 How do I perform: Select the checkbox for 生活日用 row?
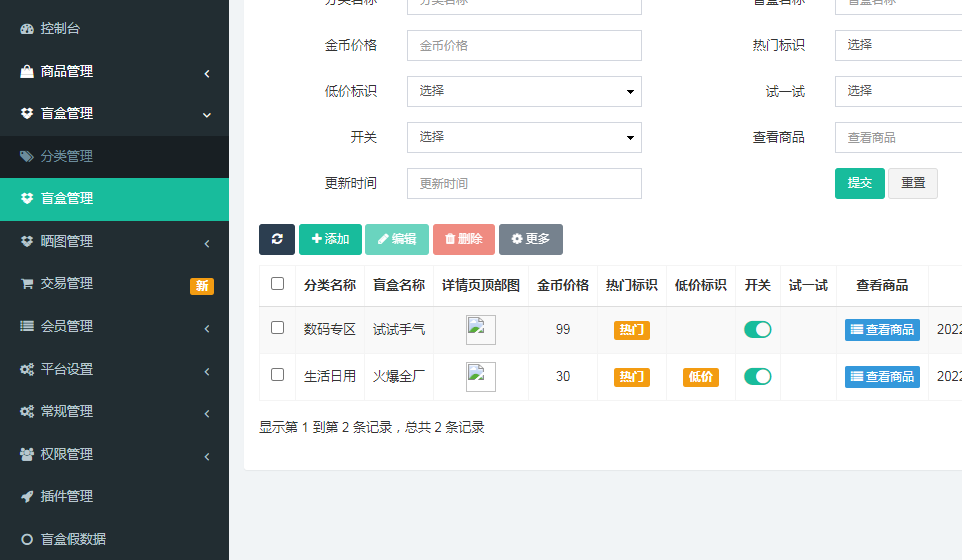[x=277, y=375]
